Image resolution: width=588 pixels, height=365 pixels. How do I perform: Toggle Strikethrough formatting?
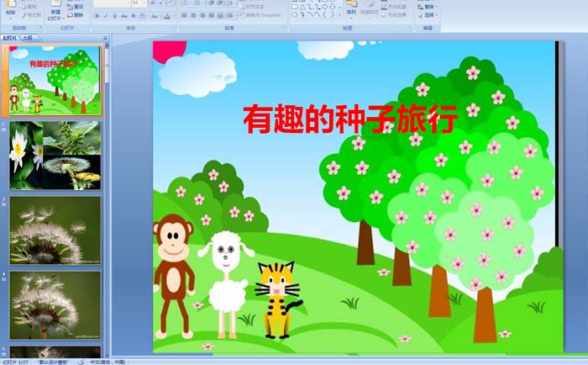(x=123, y=16)
